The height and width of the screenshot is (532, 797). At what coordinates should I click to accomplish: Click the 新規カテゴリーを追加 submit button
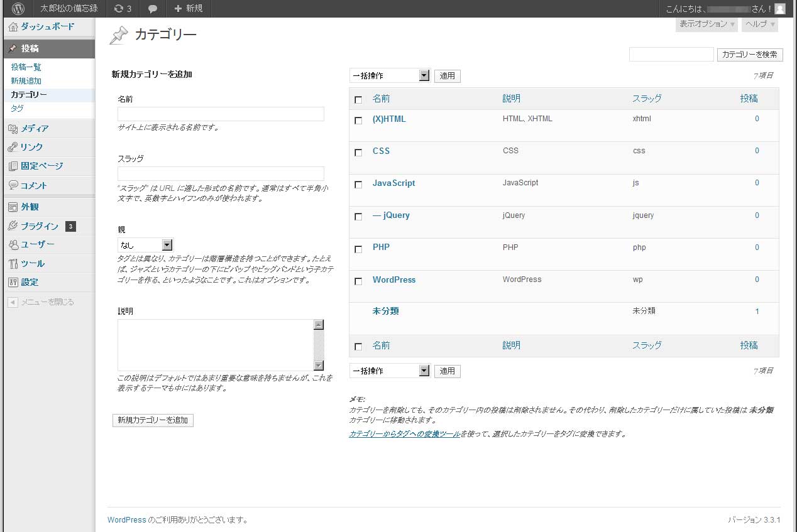(x=153, y=420)
